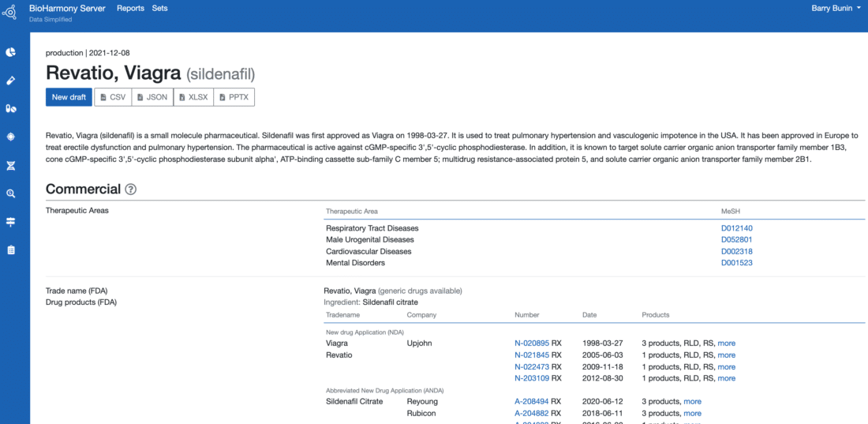Click the Drug products (FDA) label

point(81,302)
